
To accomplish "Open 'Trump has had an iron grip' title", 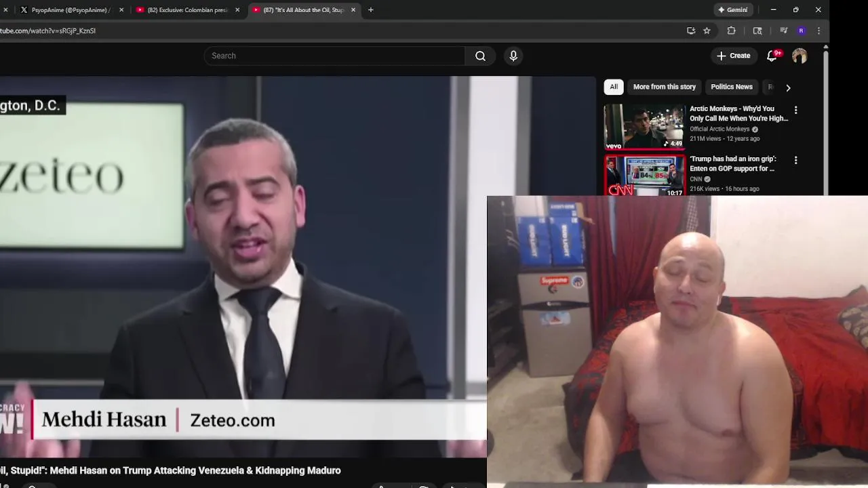I will pos(732,163).
